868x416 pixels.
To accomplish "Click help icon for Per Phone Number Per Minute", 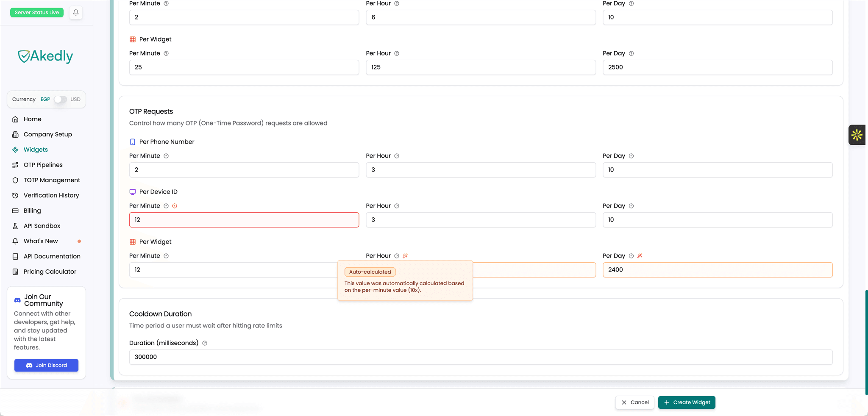I will point(166,156).
